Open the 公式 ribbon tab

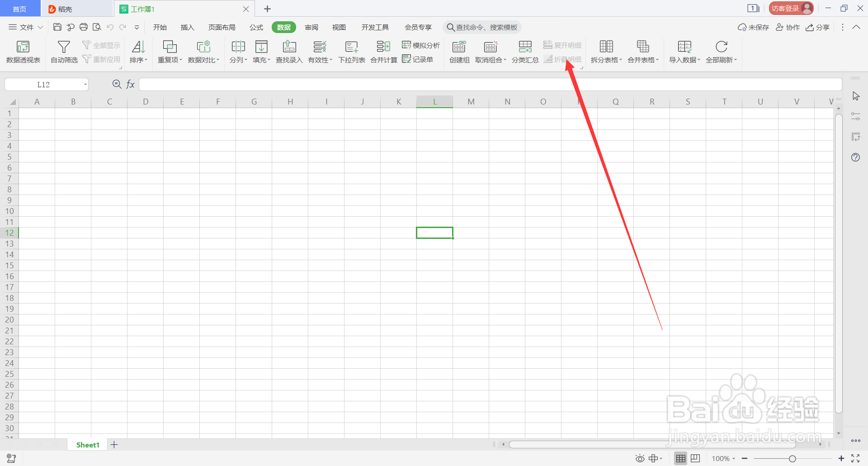[x=256, y=27]
